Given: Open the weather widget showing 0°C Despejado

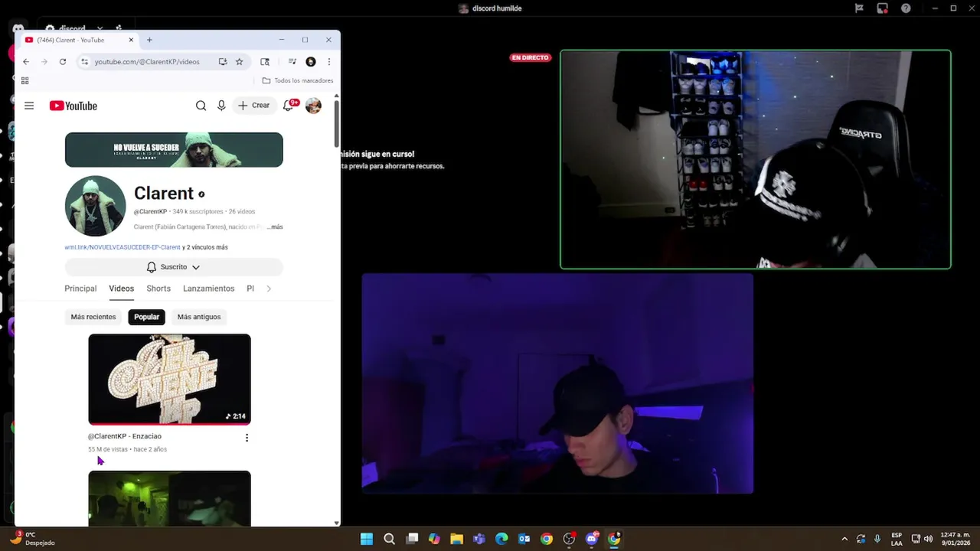Looking at the screenshot, I should click(33, 539).
